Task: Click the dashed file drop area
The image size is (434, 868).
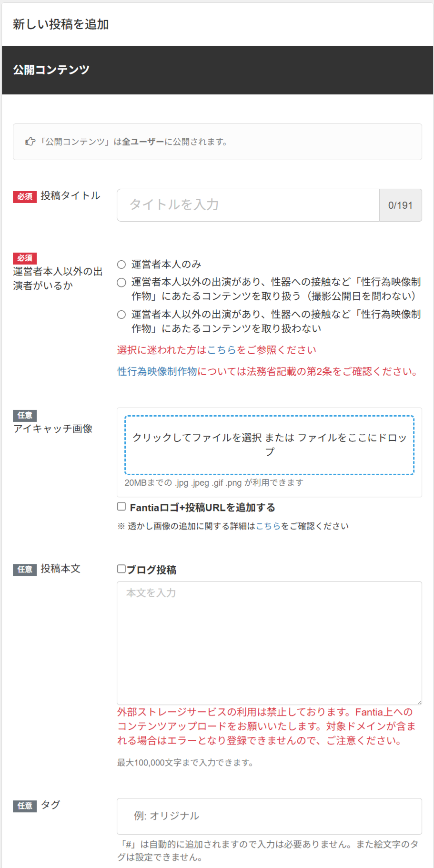Action: (x=269, y=445)
